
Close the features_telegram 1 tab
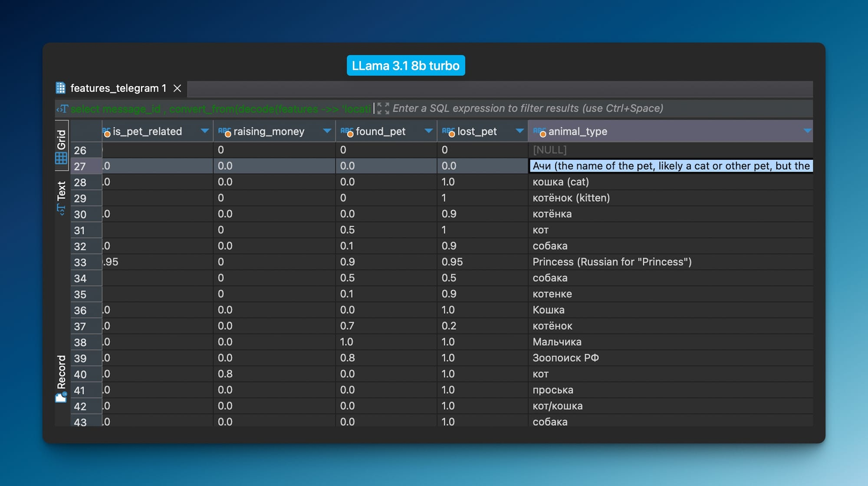pos(177,88)
